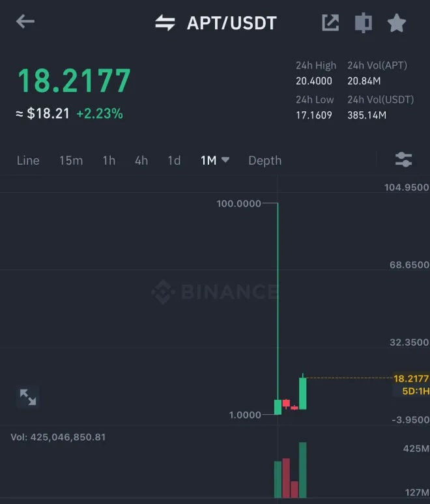Click the large green 18.2177 price
The image size is (430, 504).
click(x=74, y=81)
